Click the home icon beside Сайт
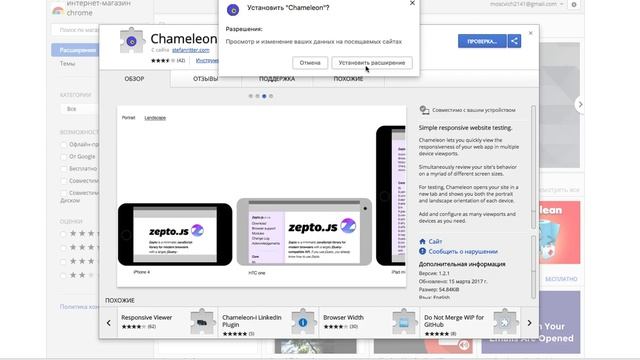This screenshot has width=640, height=360. point(422,241)
